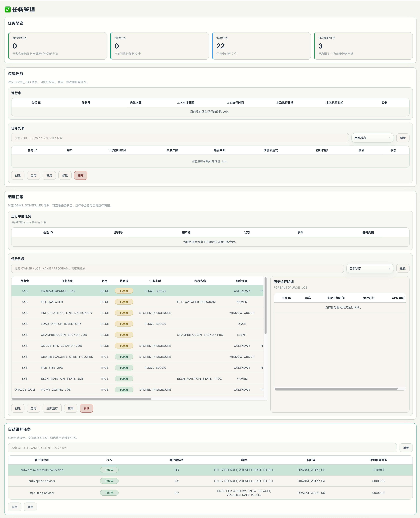The height and width of the screenshot is (518, 420).
Task: Open the 调度任务 summary card
Action: click(261, 46)
